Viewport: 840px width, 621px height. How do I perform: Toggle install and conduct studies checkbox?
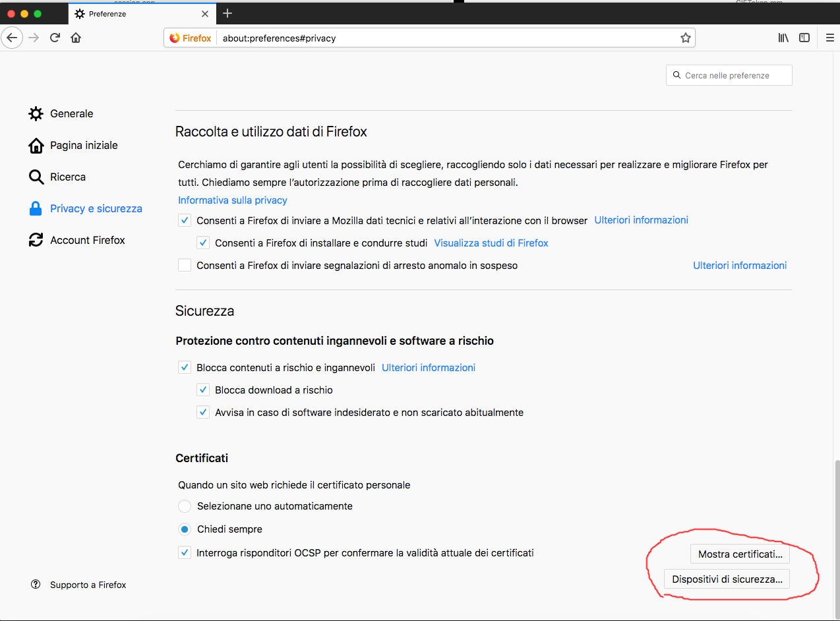pyautogui.click(x=203, y=243)
